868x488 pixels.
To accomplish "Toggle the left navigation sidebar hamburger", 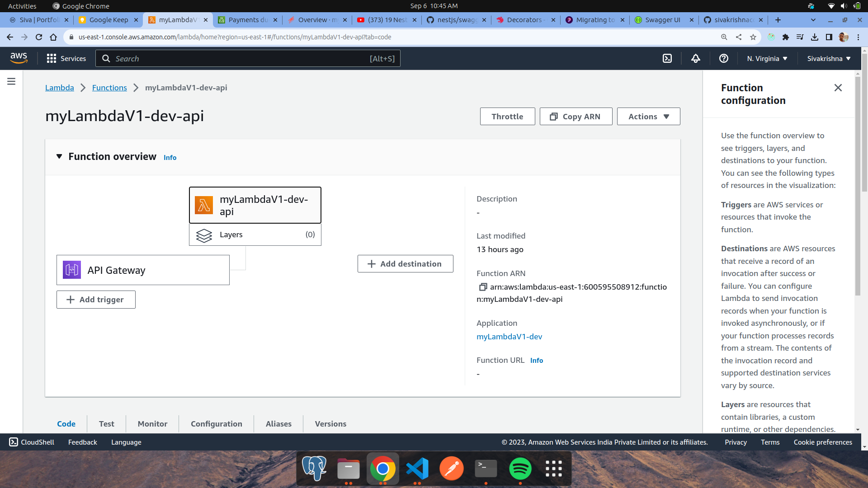I will [x=11, y=81].
